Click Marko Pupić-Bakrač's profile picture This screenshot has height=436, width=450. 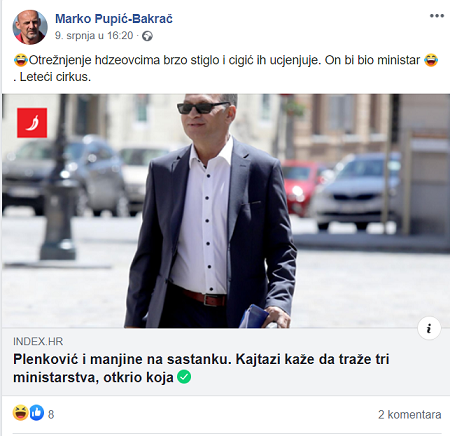pyautogui.click(x=30, y=27)
